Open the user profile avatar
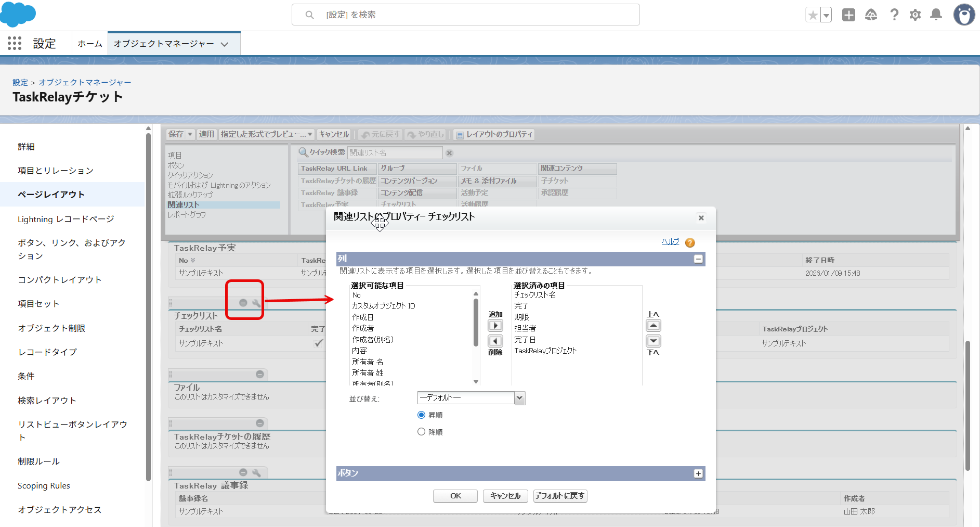This screenshot has width=980, height=527. point(964,15)
